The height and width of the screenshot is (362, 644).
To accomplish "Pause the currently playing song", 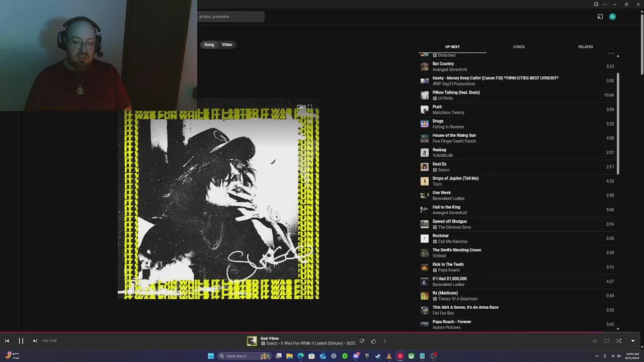I will click(21, 341).
